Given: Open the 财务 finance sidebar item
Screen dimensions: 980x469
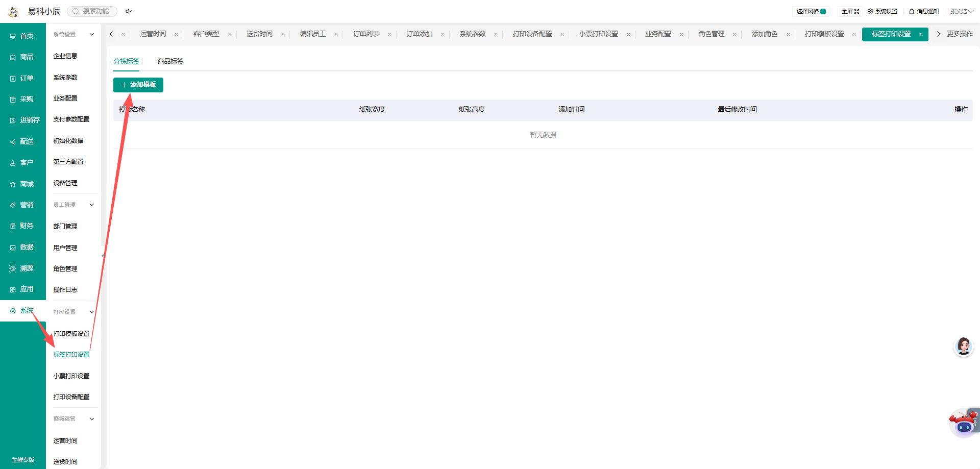Looking at the screenshot, I should 22,226.
